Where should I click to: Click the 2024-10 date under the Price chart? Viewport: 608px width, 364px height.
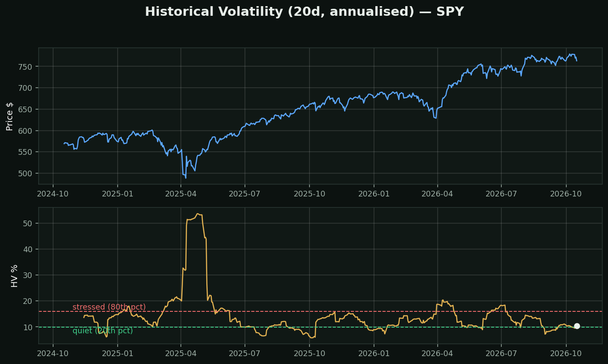(53, 193)
